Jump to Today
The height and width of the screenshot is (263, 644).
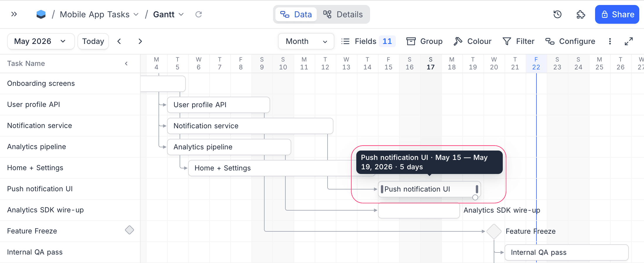(93, 41)
